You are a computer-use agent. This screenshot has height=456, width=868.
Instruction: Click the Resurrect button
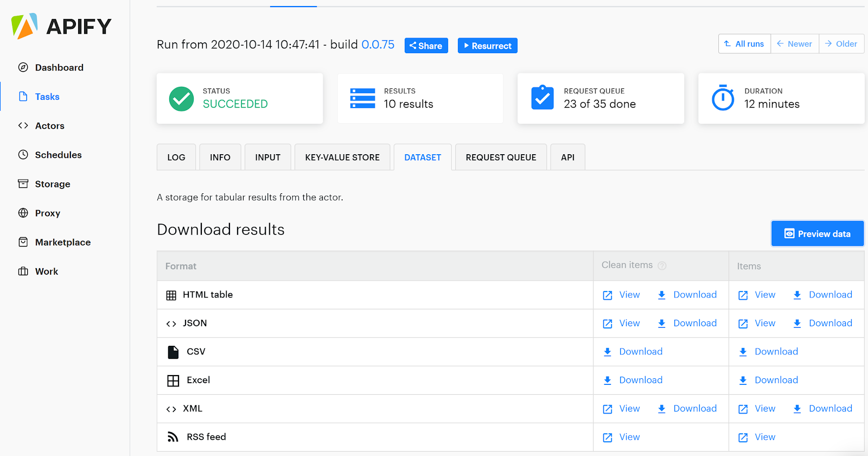click(x=487, y=46)
